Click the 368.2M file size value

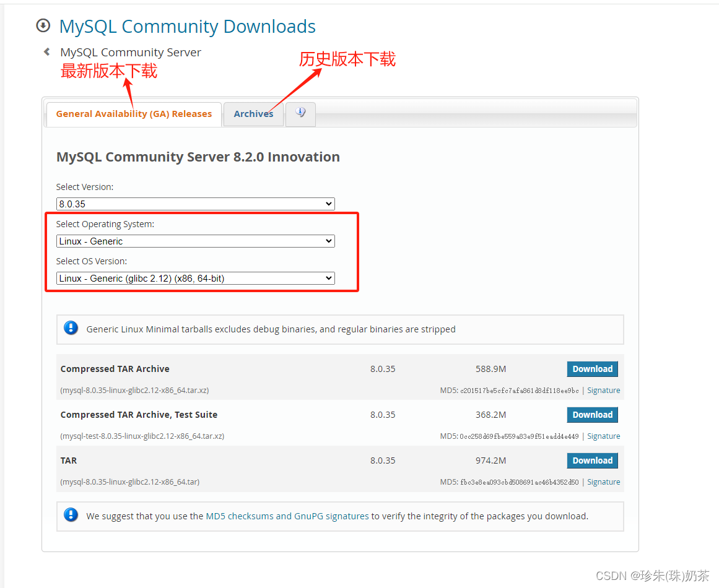point(490,415)
